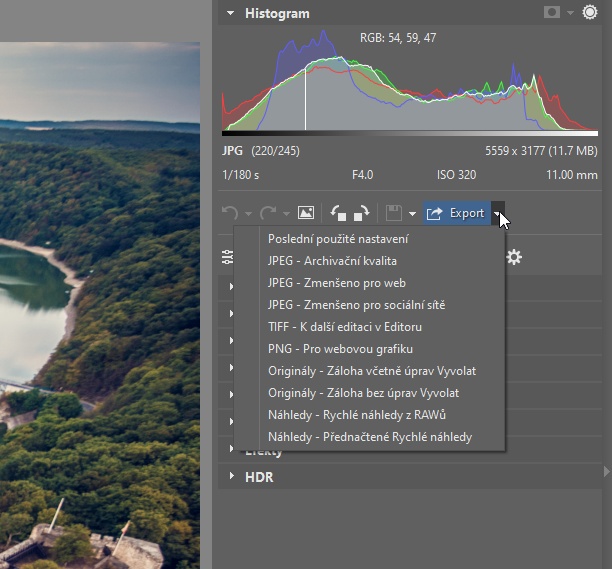Screen dimensions: 612x569
Task: Toggle the histogram display mode icon
Action: coord(552,12)
